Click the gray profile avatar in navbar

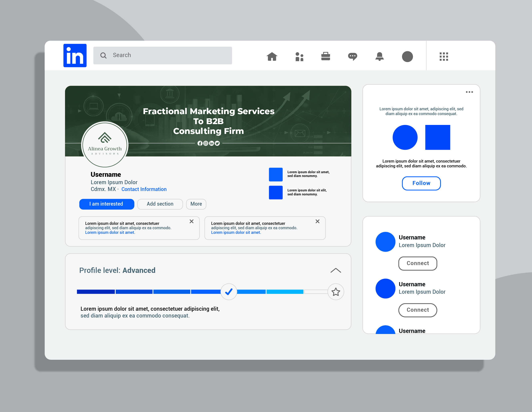click(x=407, y=56)
